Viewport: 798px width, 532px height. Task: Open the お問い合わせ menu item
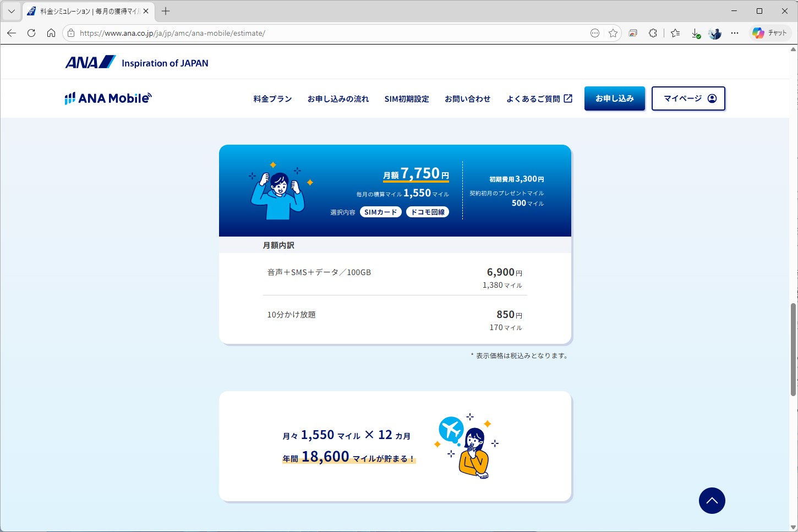coord(467,99)
